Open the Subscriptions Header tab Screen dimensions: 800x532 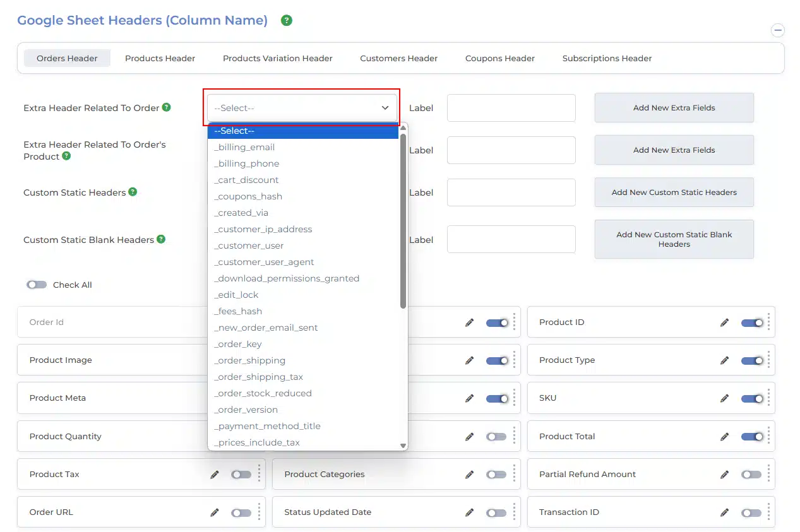[607, 58]
